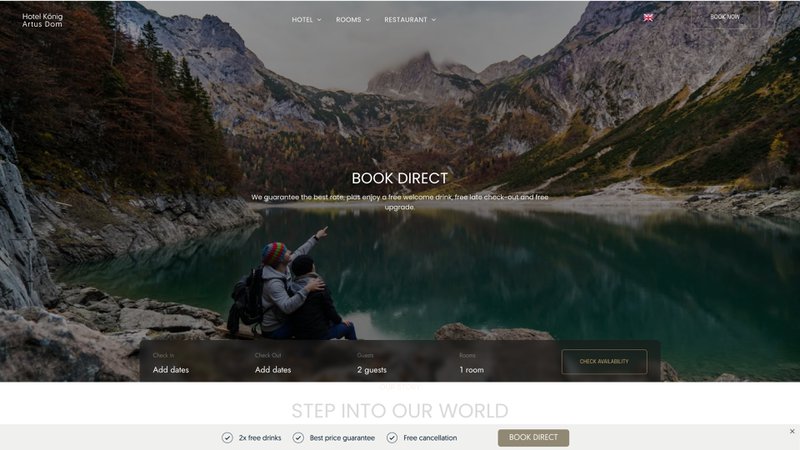
Task: Click the CHECK AVAILABILITY button
Action: pos(604,361)
